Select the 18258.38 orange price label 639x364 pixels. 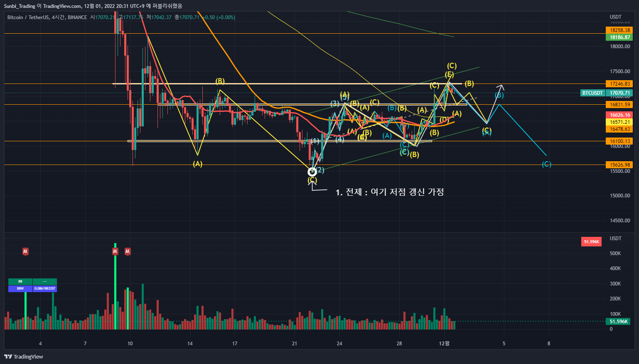click(619, 30)
